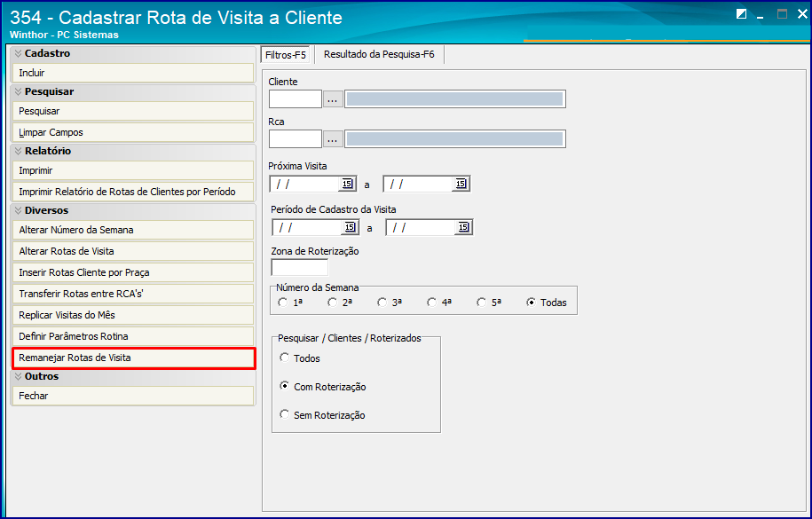Collapse the Outros section
The width and height of the screenshot is (812, 519).
[18, 376]
